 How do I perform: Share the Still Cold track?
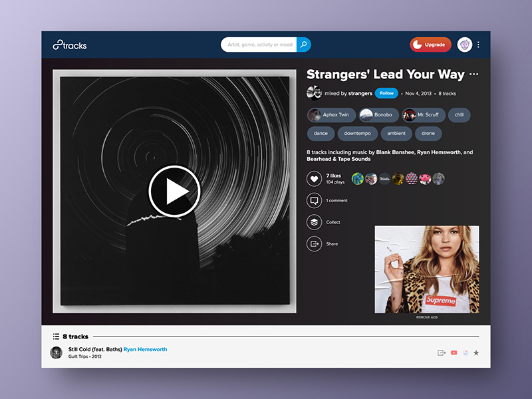pyautogui.click(x=441, y=353)
